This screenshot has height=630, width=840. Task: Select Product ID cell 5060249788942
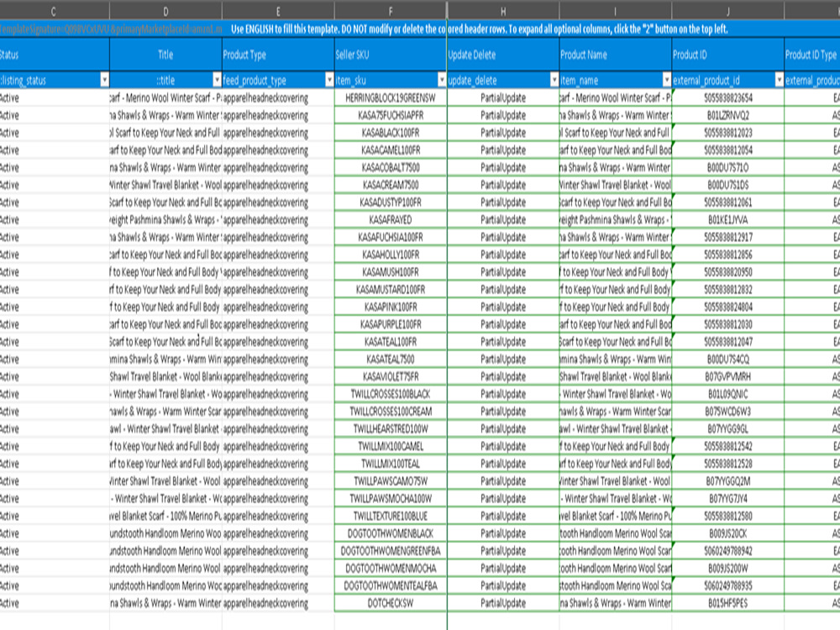[728, 550]
